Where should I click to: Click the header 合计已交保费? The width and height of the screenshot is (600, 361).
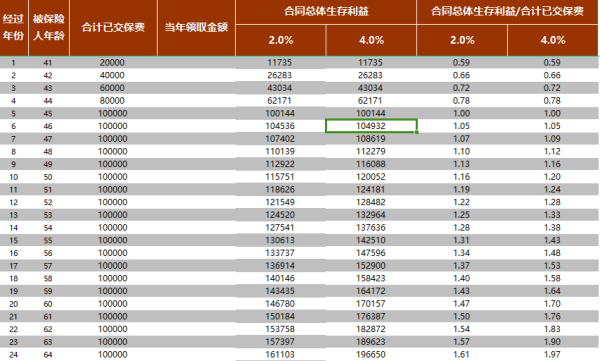pos(113,28)
